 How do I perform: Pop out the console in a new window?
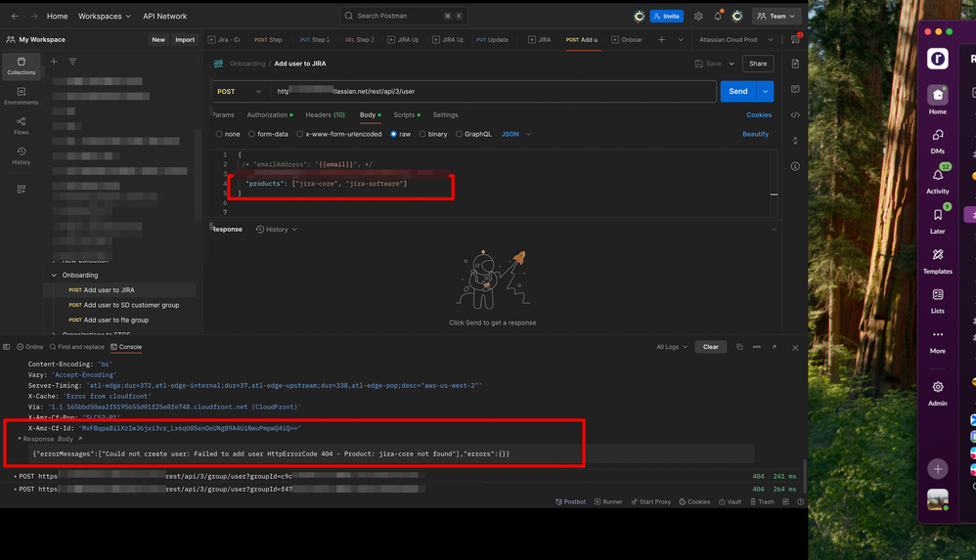[774, 347]
